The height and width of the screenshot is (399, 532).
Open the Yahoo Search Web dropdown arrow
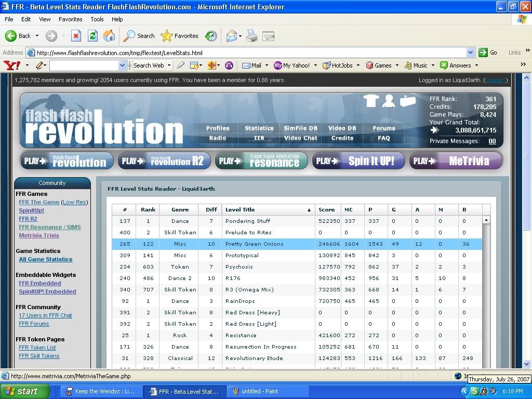(x=169, y=65)
